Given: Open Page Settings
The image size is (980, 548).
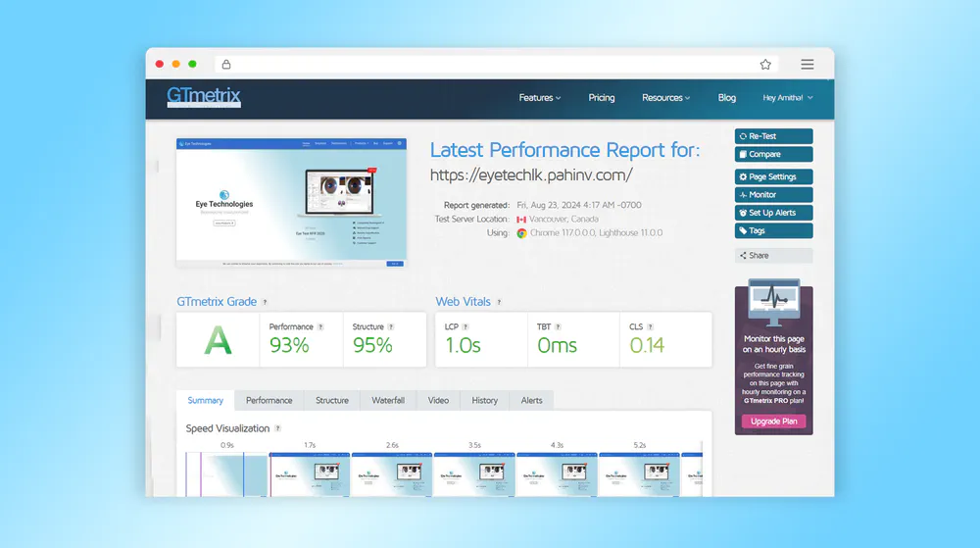Looking at the screenshot, I should click(x=774, y=176).
